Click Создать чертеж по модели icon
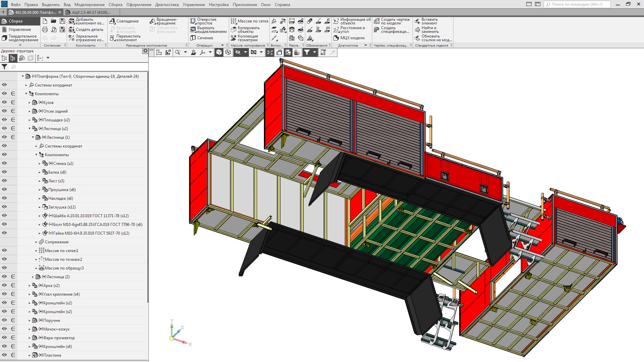 [x=377, y=21]
